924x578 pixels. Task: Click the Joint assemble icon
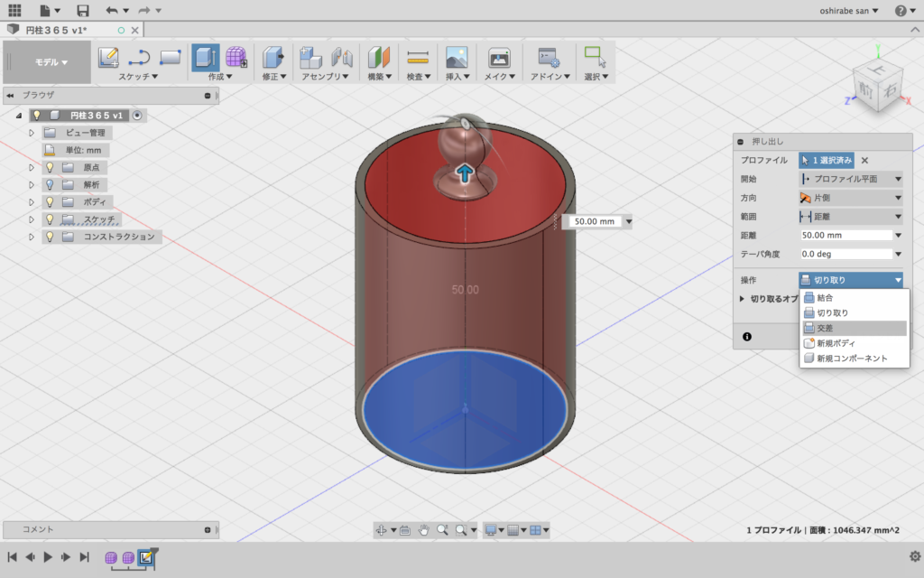[341, 57]
